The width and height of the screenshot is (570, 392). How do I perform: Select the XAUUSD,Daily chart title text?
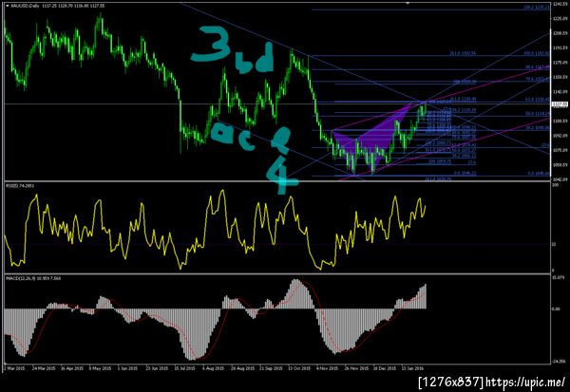(26, 6)
